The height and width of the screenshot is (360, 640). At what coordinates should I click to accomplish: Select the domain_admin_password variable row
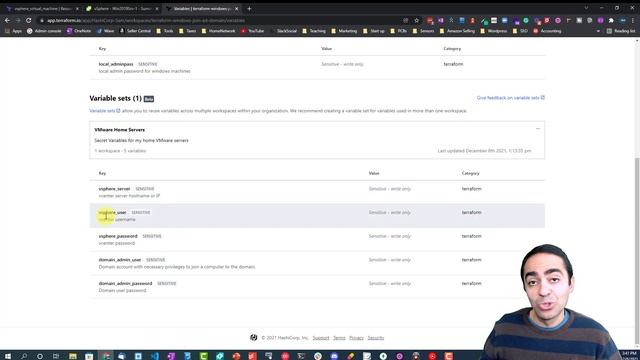(317, 287)
